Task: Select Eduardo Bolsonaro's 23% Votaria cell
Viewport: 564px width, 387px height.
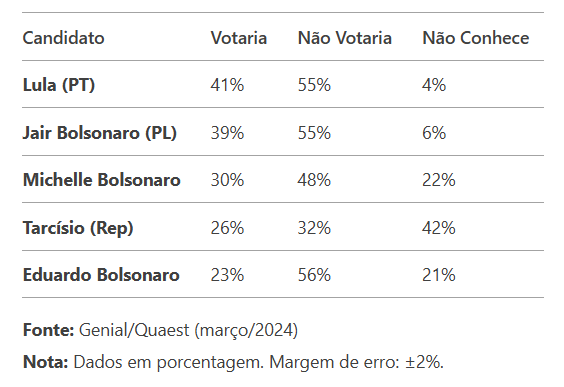Action: click(x=227, y=275)
